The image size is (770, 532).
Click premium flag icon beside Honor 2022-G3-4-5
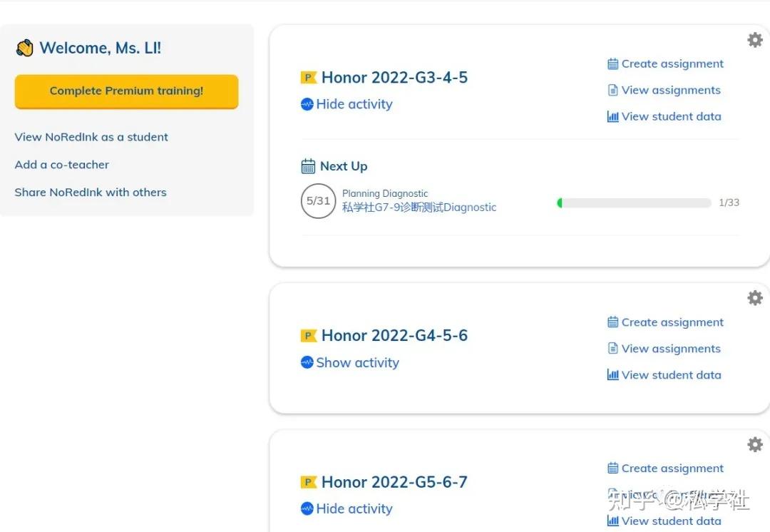coord(309,78)
